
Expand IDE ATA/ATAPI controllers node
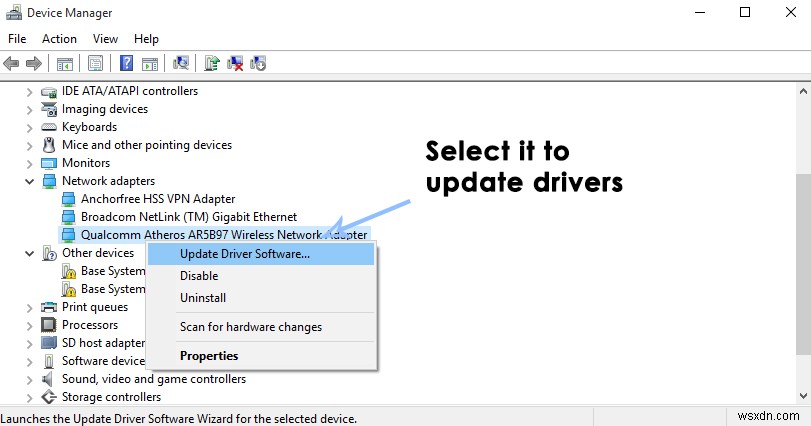tap(29, 92)
